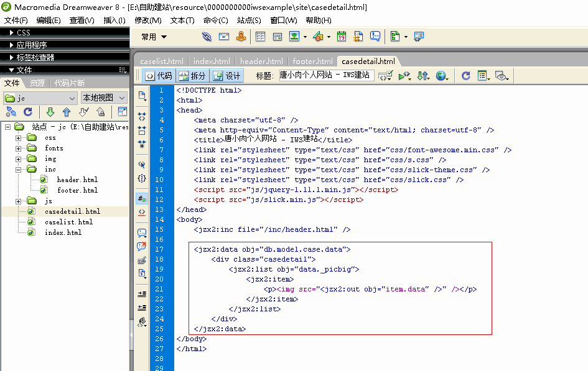Open the 插入(I) menu

pyautogui.click(x=114, y=21)
